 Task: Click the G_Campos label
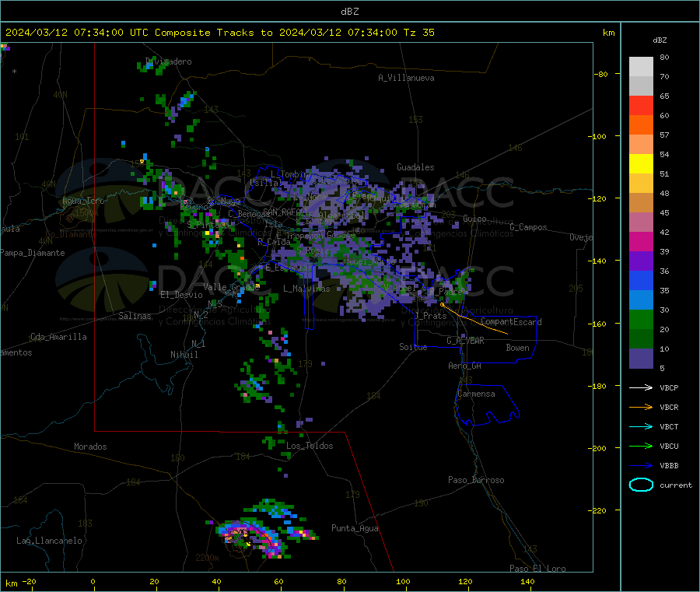(528, 227)
